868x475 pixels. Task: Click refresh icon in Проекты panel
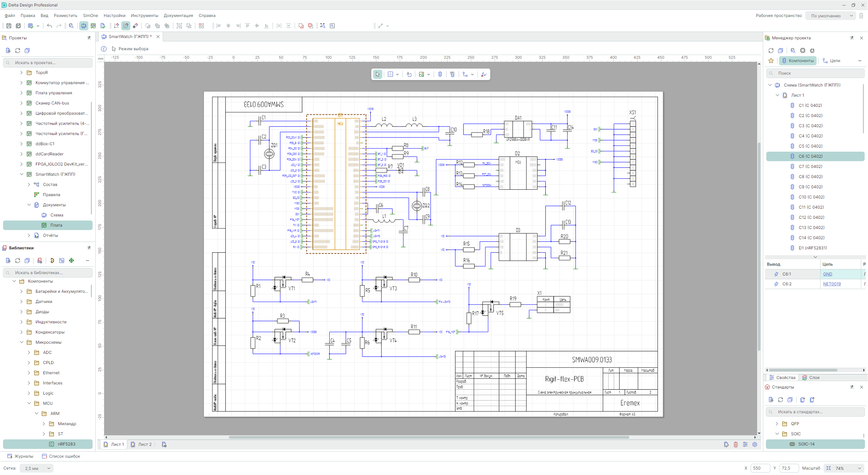click(x=18, y=51)
